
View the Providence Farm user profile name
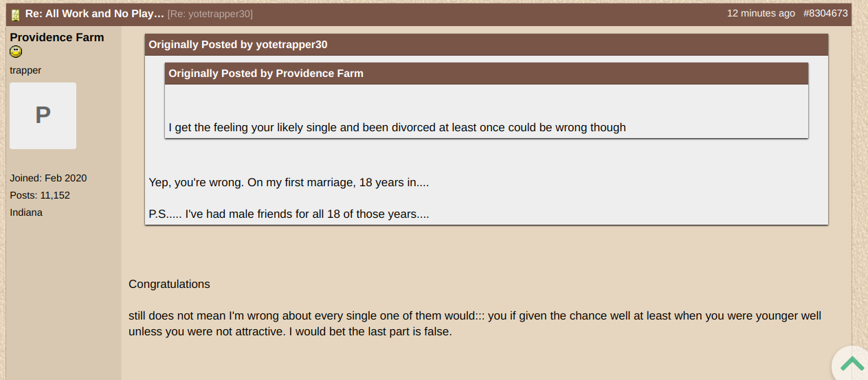[57, 37]
